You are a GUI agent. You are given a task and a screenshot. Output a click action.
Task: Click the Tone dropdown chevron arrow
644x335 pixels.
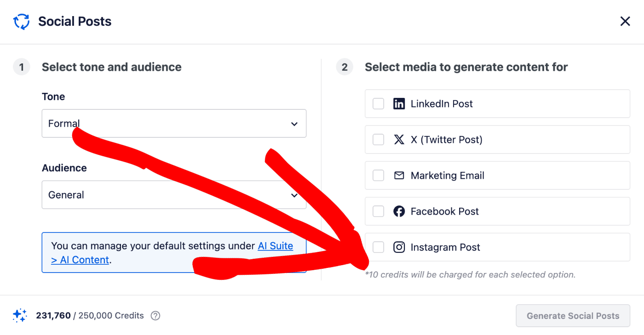point(294,124)
